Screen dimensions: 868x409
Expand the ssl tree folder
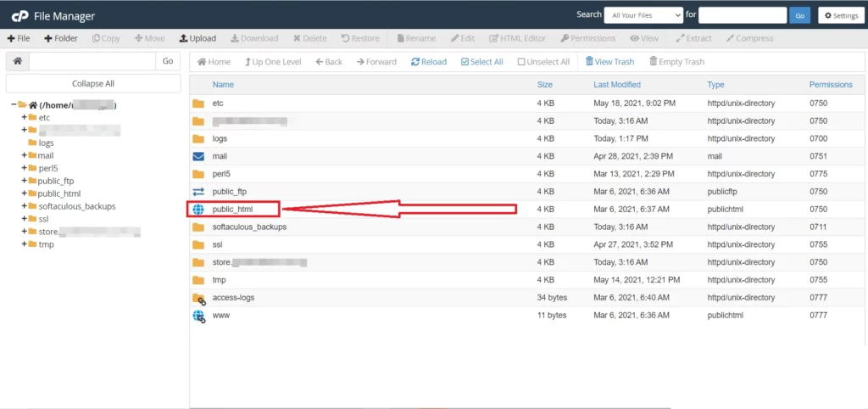[x=25, y=219]
